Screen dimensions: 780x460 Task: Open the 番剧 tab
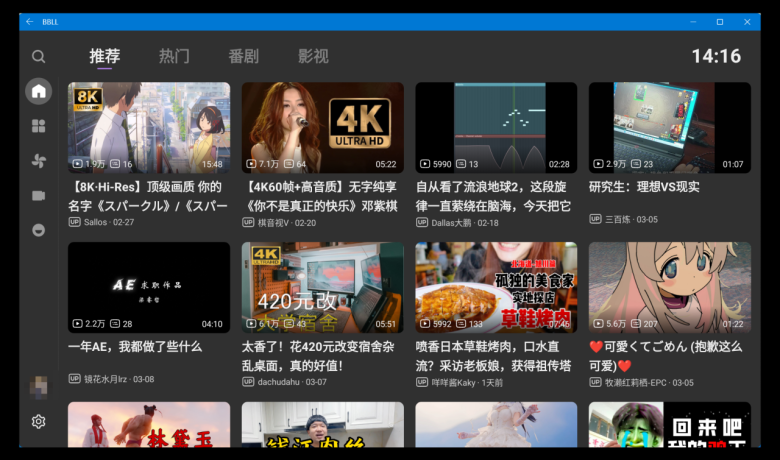[x=243, y=57]
